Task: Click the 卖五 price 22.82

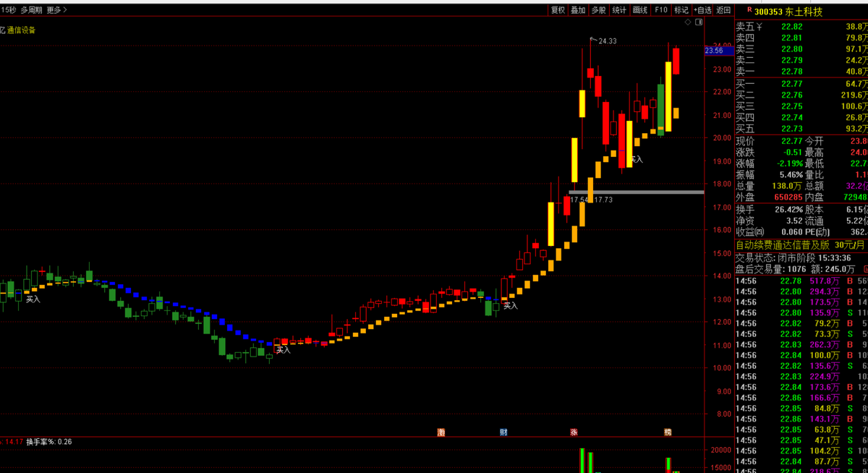Action: pos(791,26)
